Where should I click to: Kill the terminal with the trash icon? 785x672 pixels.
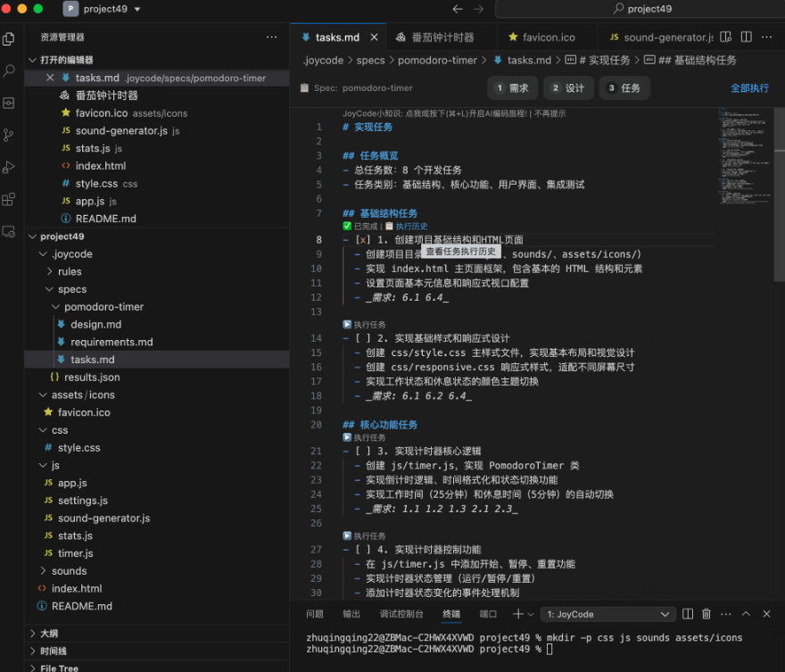tap(706, 614)
